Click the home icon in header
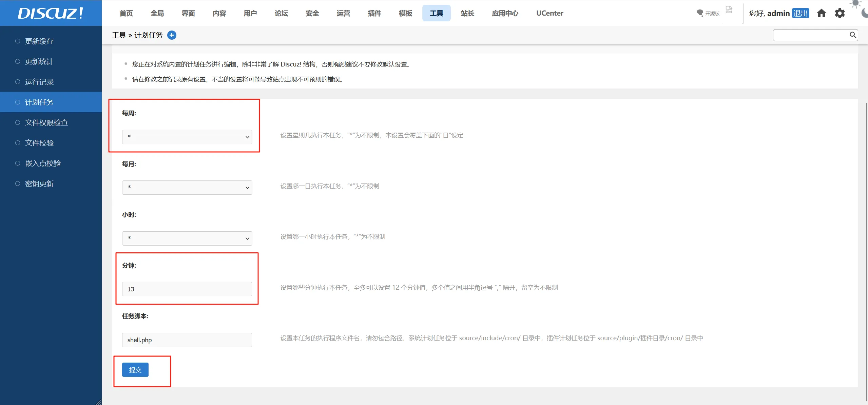The image size is (868, 405). click(821, 13)
